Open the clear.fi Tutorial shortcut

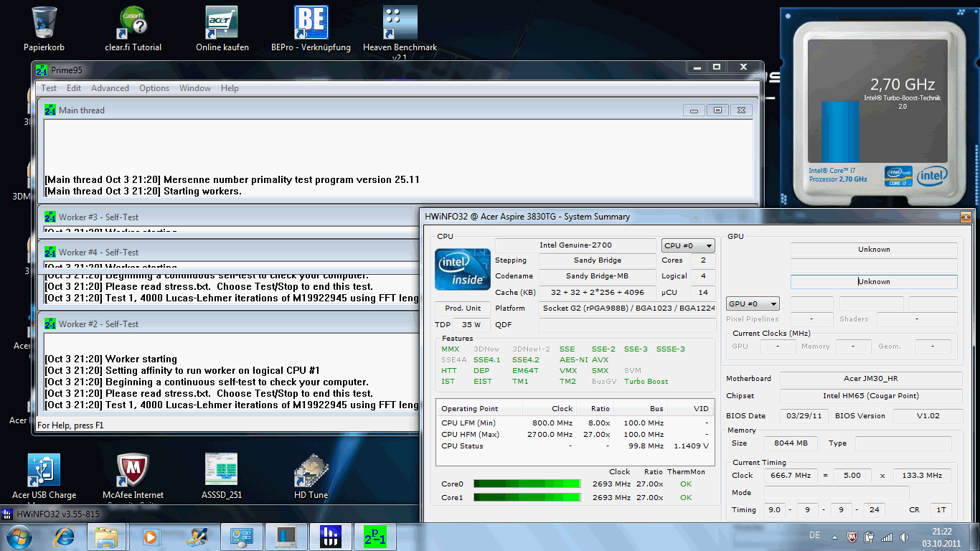[133, 29]
